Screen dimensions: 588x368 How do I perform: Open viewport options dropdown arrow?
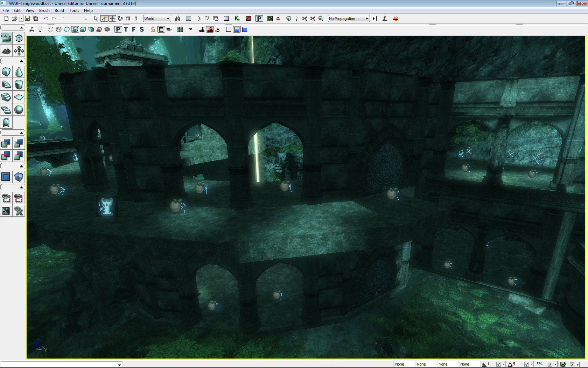point(191,29)
